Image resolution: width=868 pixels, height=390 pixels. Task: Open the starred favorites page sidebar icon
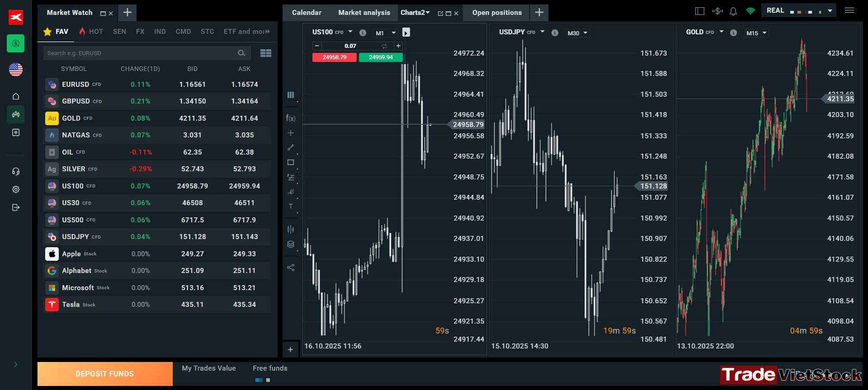[x=16, y=132]
